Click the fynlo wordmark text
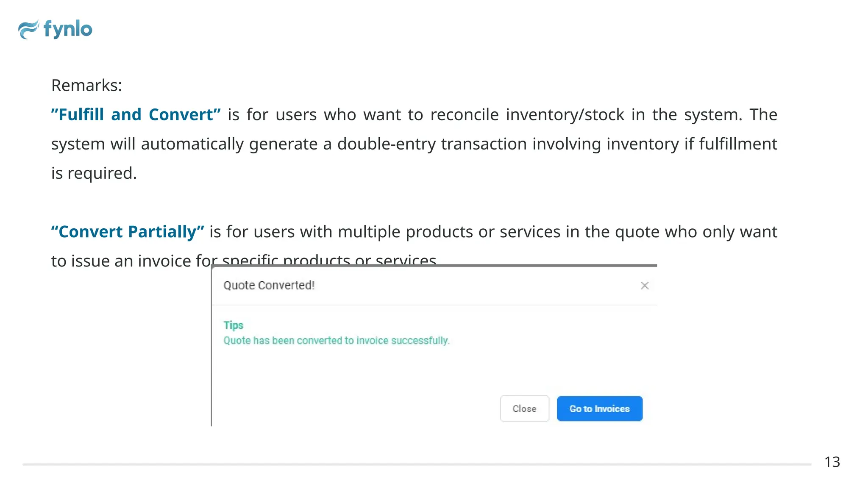The image size is (868, 488). click(x=68, y=29)
